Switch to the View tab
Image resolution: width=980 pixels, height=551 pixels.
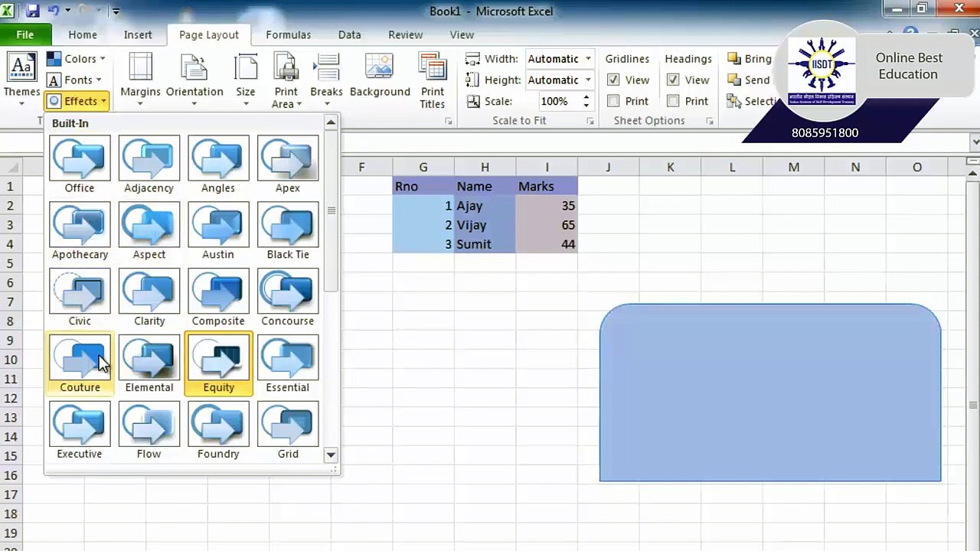[462, 34]
